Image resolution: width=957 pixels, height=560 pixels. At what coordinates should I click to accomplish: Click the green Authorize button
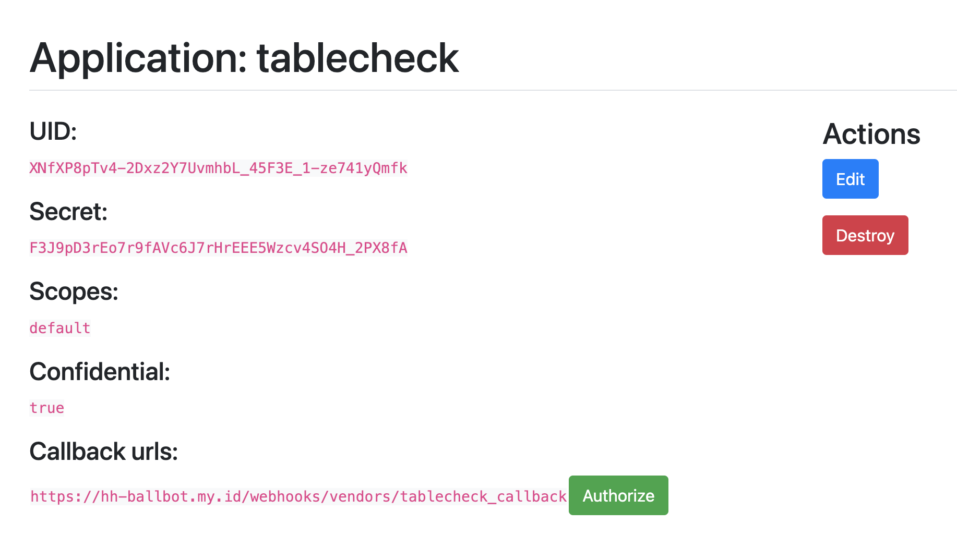point(618,495)
